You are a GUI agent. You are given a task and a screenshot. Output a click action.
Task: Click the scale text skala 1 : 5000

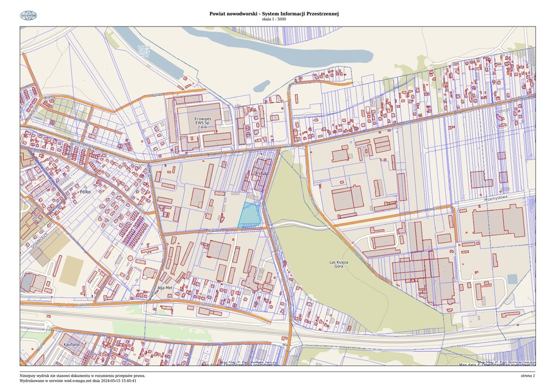pos(274,19)
